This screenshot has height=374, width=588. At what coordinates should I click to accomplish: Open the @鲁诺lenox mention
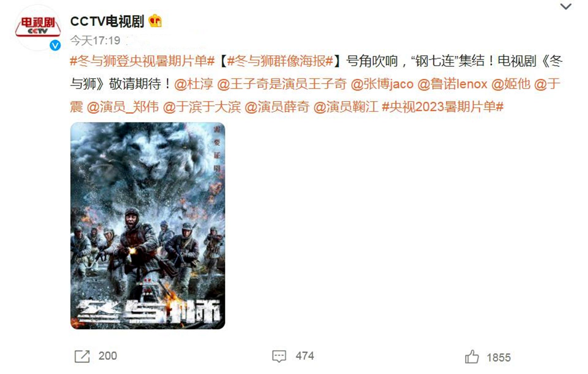(x=452, y=84)
